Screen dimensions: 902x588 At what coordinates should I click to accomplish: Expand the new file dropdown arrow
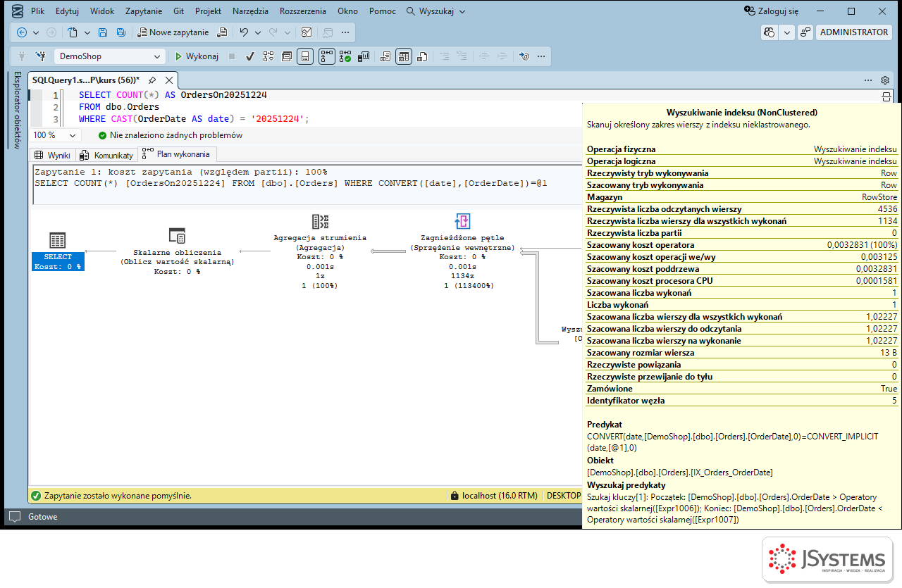pyautogui.click(x=87, y=32)
